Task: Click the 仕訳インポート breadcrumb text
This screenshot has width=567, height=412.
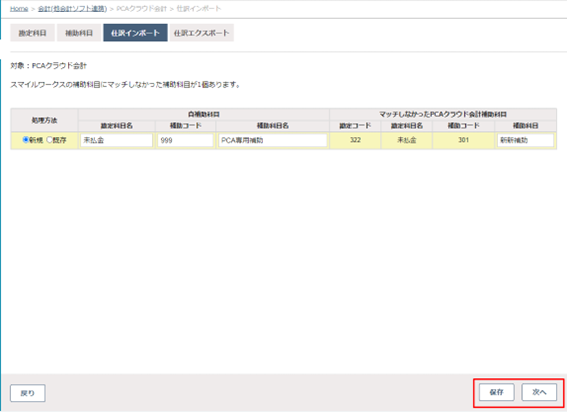Action: [199, 9]
